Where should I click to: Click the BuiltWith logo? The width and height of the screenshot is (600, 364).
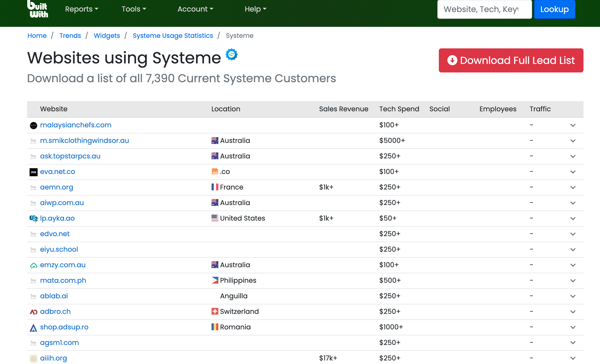tap(38, 9)
